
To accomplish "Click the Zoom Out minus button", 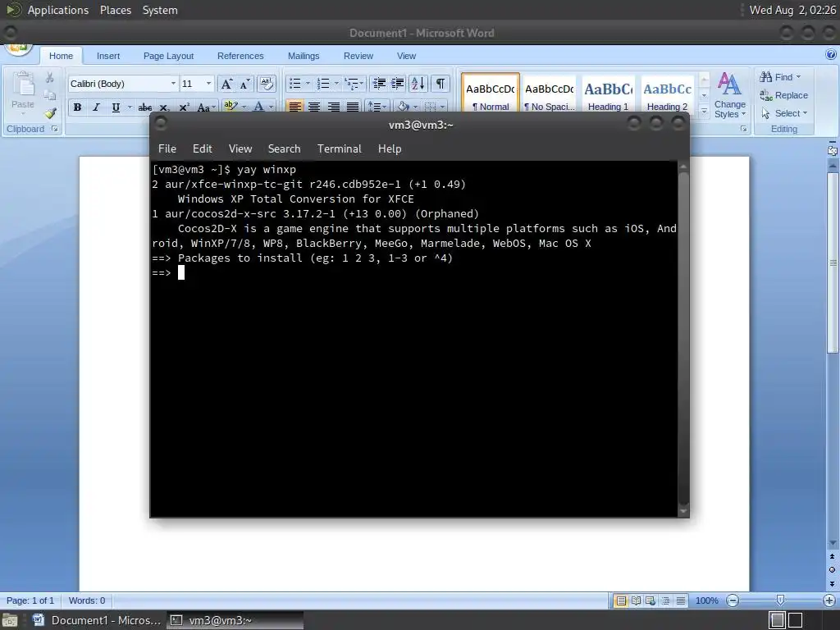I will pos(733,600).
